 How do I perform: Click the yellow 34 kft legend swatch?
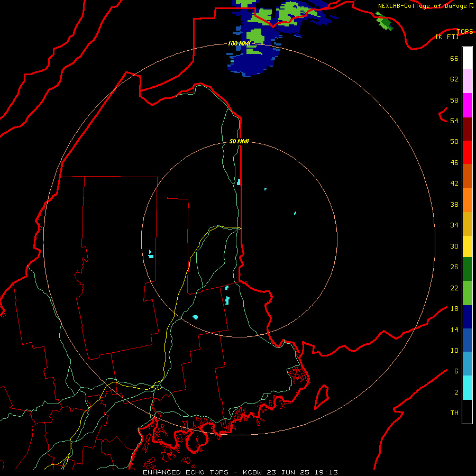(467, 246)
